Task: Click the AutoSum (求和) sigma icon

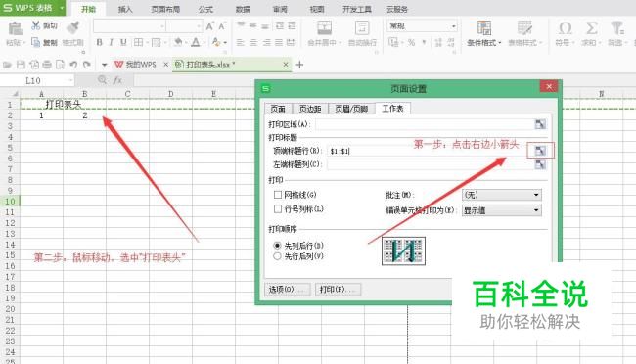Action: 591,28
